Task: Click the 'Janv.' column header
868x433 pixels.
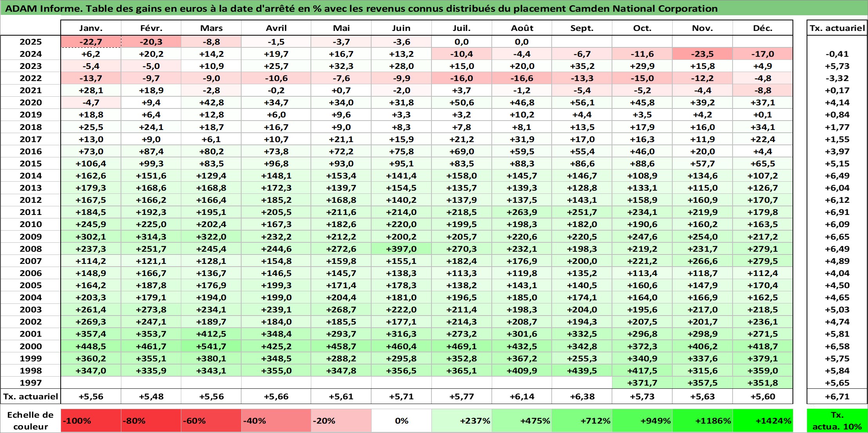Action: click(x=91, y=28)
